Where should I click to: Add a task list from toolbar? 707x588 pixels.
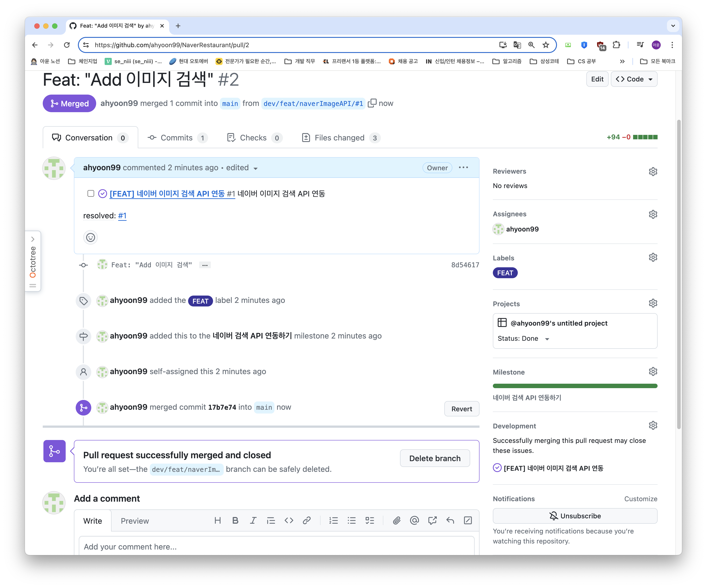click(370, 521)
